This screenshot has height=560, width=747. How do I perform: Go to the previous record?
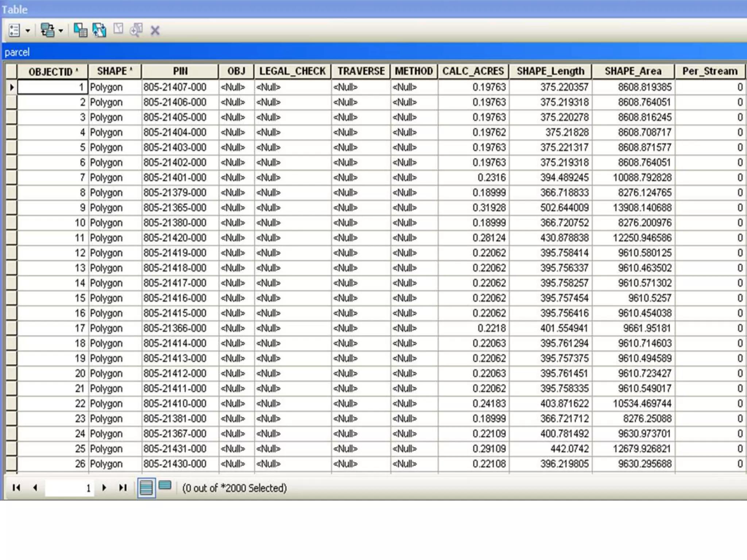click(35, 487)
